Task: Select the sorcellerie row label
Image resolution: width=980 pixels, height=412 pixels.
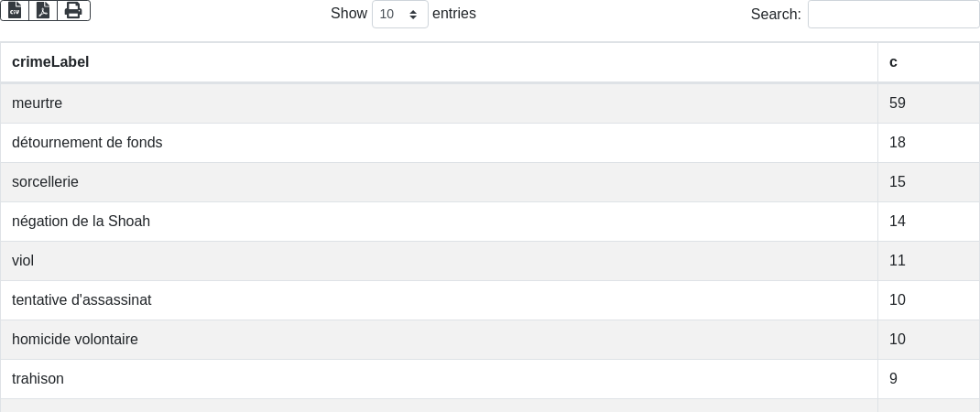Action: [x=45, y=182]
